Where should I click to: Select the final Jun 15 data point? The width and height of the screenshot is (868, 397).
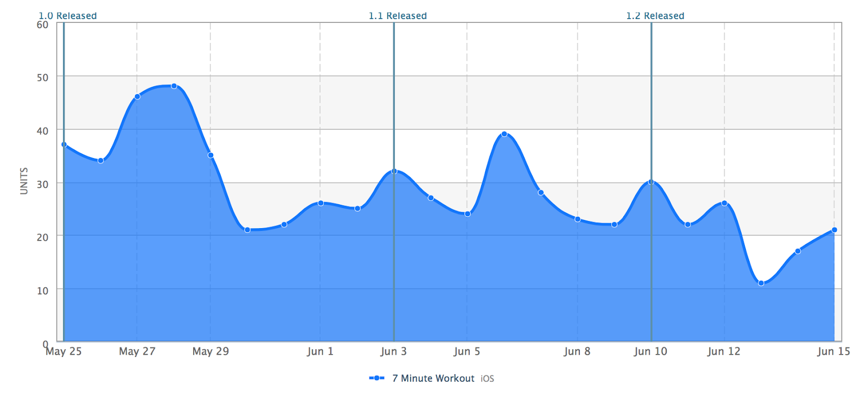pyautogui.click(x=834, y=230)
